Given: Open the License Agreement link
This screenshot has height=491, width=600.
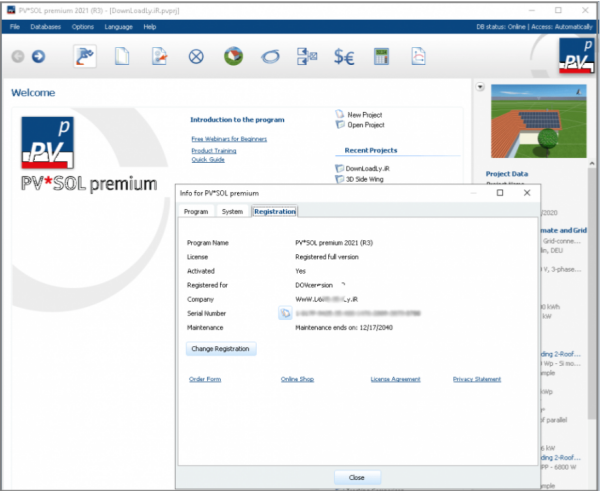Looking at the screenshot, I should pos(395,379).
